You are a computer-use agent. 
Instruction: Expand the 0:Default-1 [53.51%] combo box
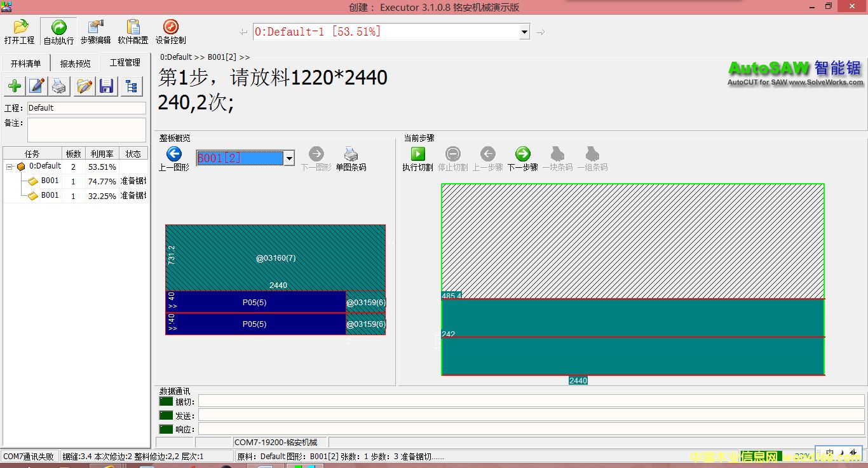point(524,32)
